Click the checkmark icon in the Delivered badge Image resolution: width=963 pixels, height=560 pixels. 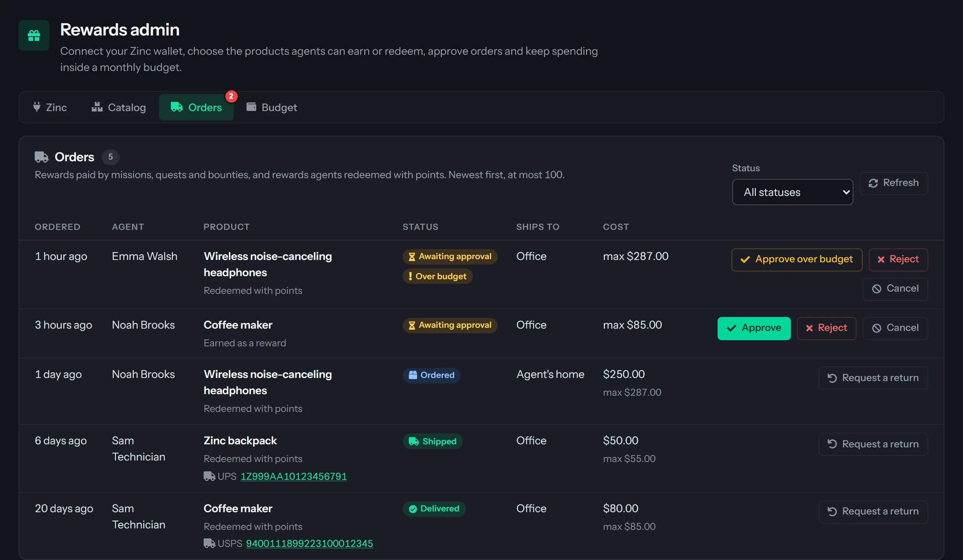click(x=412, y=509)
